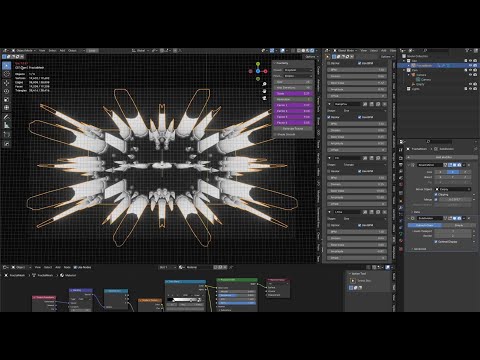Toggle Optimal Display checkbox
Screen dimensions: 480x360
tap(436, 242)
